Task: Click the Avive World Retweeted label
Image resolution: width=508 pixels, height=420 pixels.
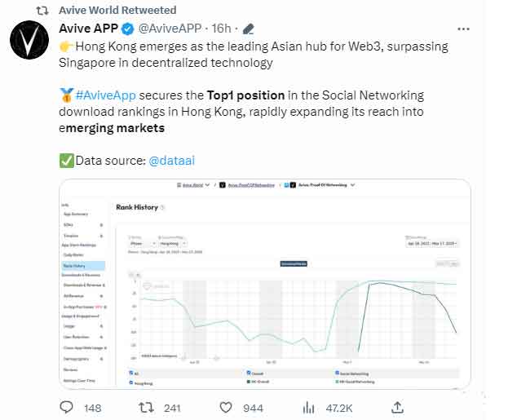Action: (x=117, y=10)
